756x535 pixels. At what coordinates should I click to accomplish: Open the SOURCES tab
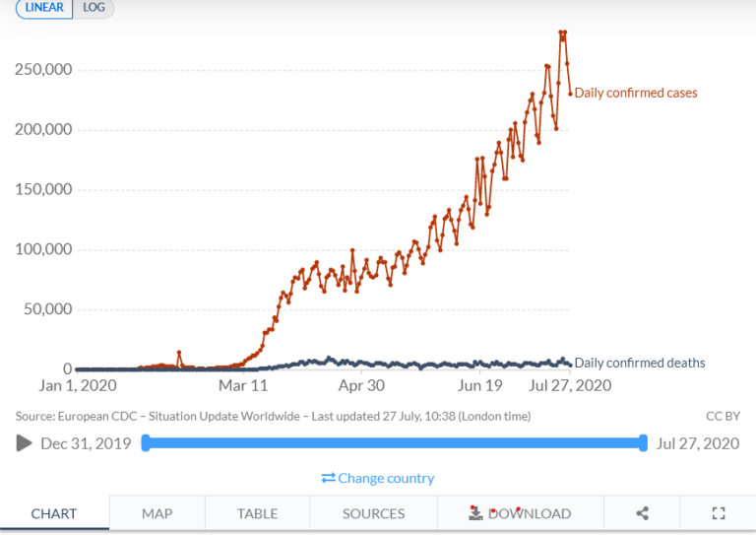(374, 513)
